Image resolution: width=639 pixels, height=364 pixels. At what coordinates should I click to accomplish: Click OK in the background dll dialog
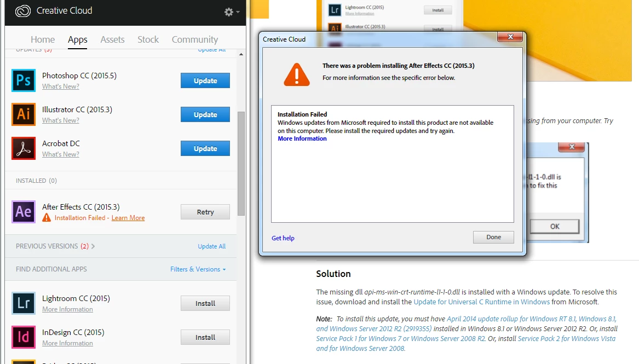click(x=555, y=227)
